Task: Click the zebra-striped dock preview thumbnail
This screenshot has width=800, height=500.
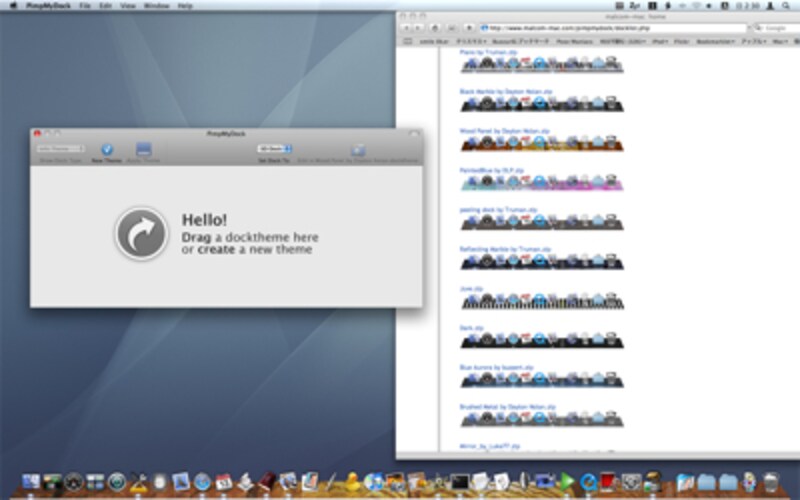Action: (542, 301)
